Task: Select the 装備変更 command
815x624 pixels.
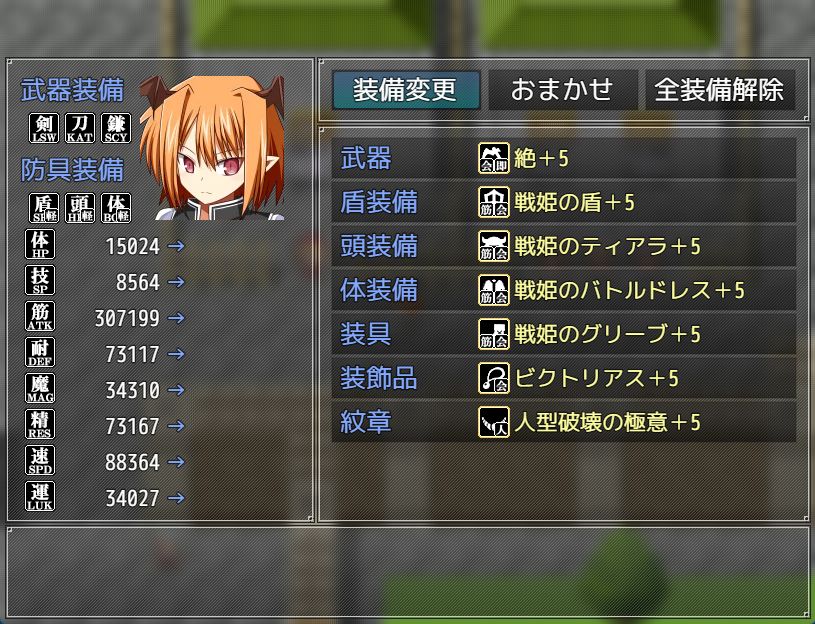Action: 406,90
